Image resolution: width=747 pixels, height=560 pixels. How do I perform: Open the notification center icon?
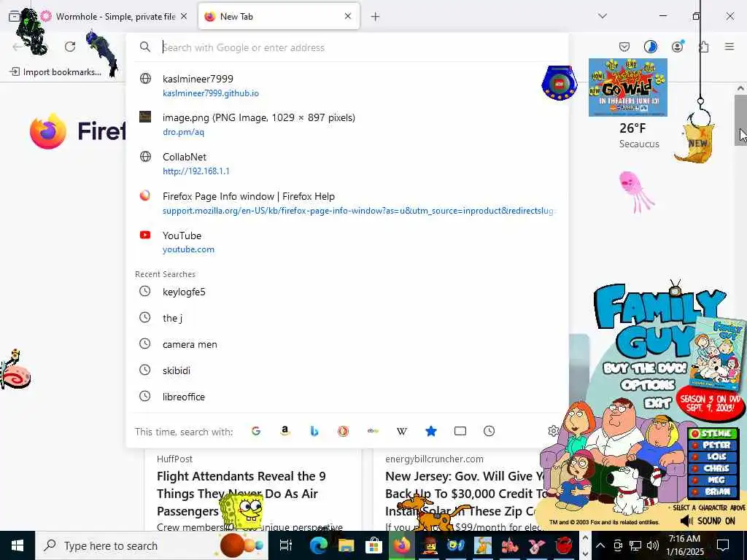(x=723, y=545)
